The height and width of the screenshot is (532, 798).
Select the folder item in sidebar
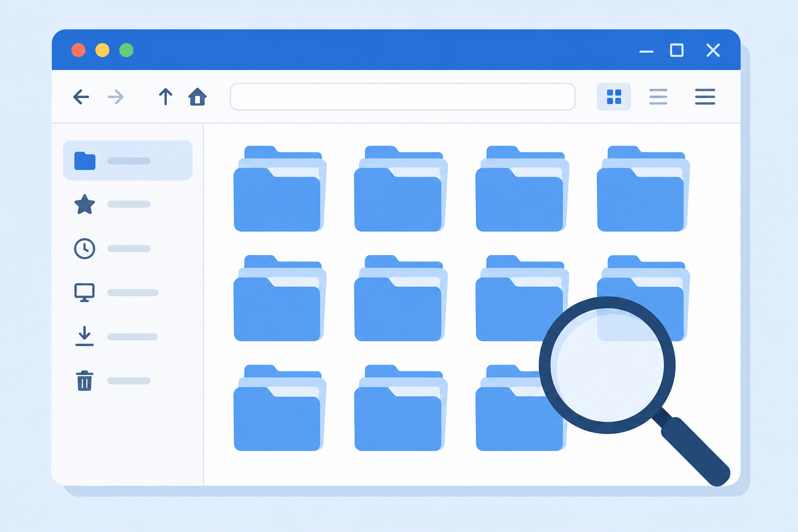128,161
